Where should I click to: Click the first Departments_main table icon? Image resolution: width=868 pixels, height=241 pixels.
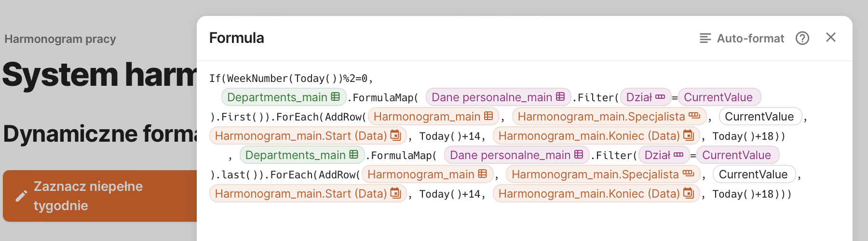336,97
